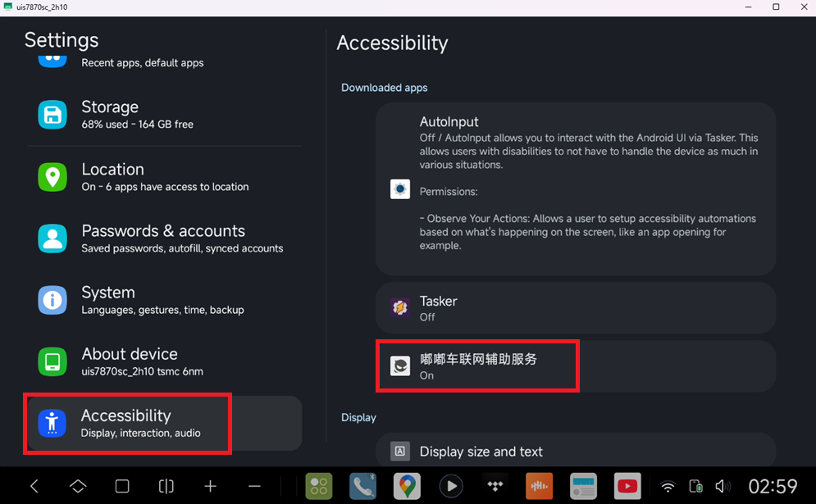The image size is (816, 504).
Task: Click the volume speaker icon
Action: point(723,486)
